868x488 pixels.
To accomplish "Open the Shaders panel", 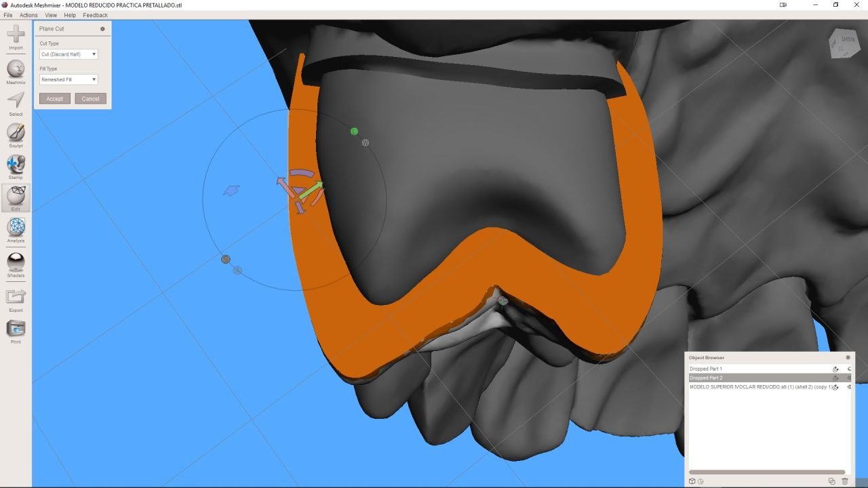I will click(x=16, y=264).
